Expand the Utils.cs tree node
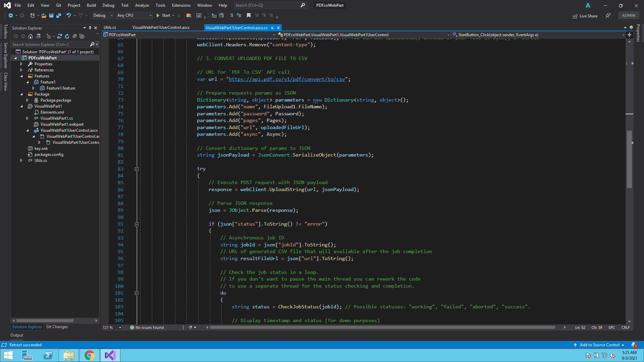This screenshot has height=362, width=644. click(x=21, y=161)
